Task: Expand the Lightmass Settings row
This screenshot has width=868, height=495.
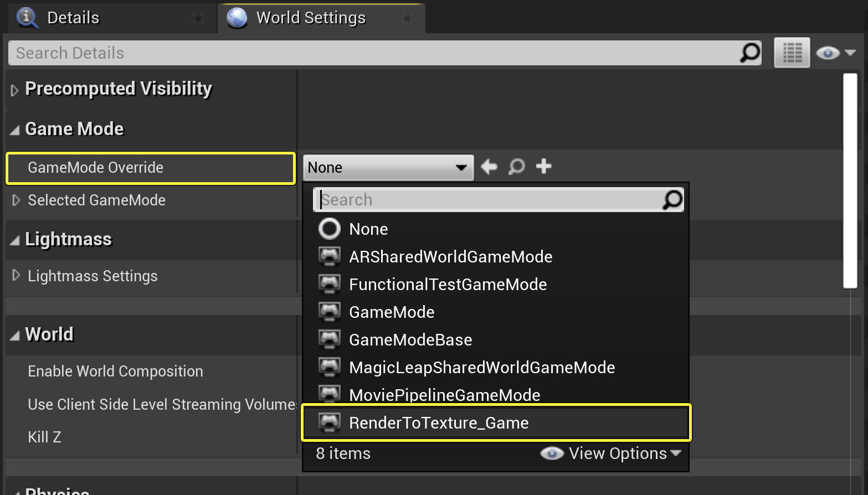Action: tap(15, 276)
